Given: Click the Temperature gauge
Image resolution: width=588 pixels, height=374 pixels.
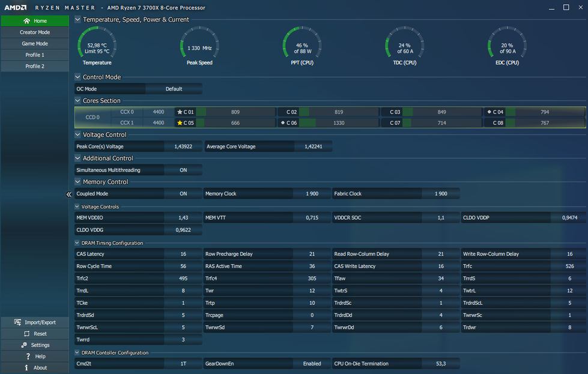Looking at the screenshot, I should (97, 46).
